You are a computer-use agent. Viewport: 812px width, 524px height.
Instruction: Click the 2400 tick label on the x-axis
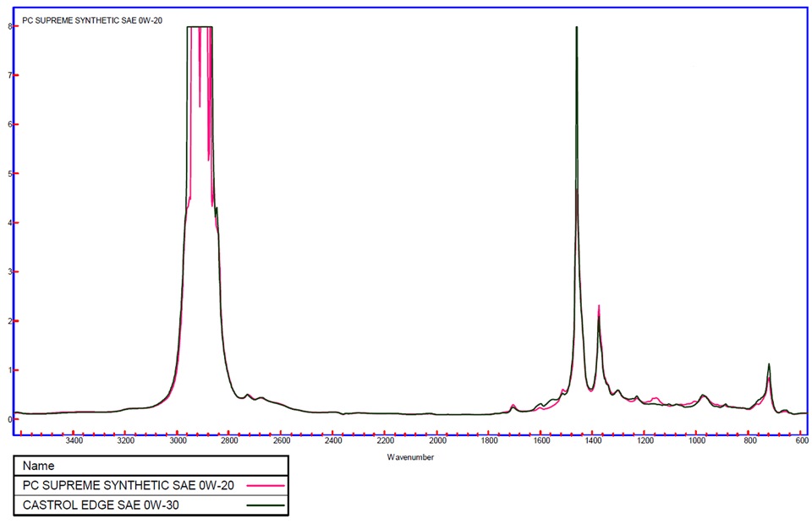coord(333,440)
